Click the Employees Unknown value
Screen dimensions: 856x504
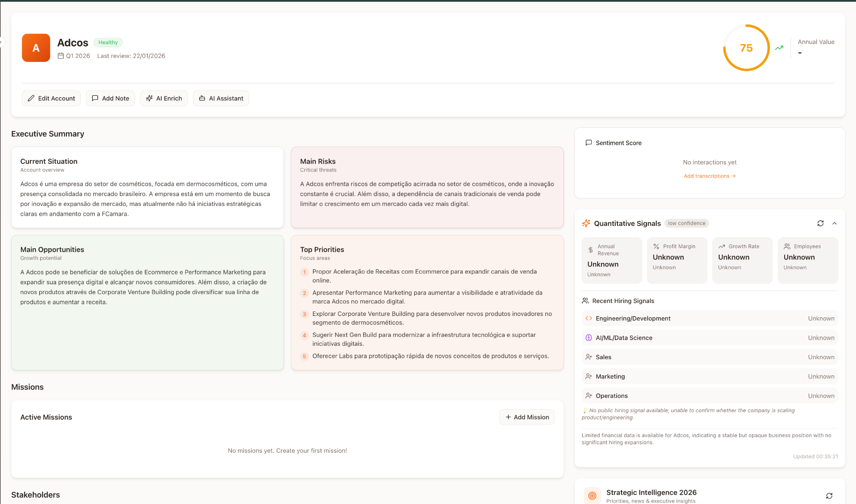[799, 257]
